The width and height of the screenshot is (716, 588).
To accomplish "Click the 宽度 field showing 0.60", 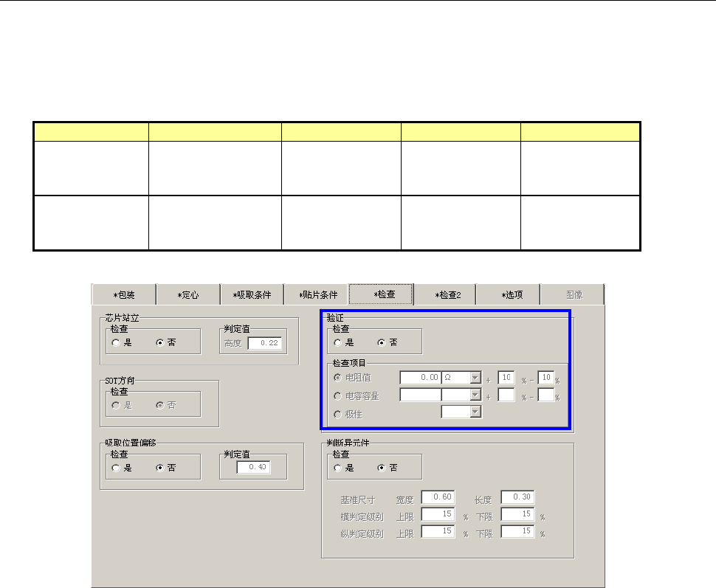I will (x=438, y=497).
